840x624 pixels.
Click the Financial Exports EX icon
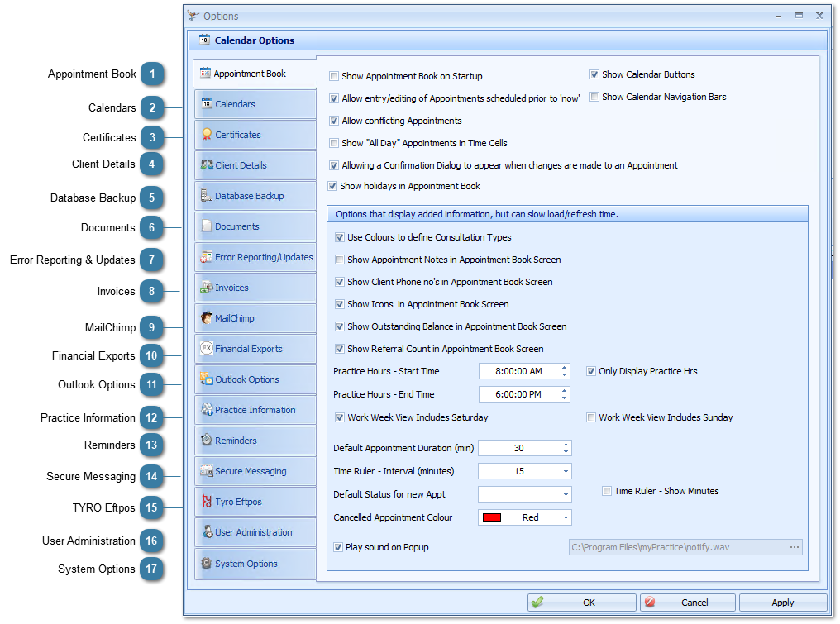[207, 349]
